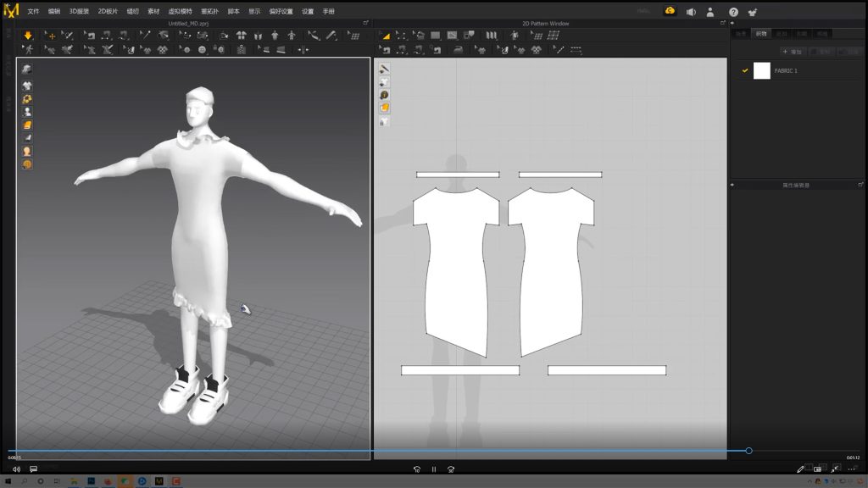Click the T-shirt garment icon in header
The image size is (868, 488).
click(x=754, y=12)
